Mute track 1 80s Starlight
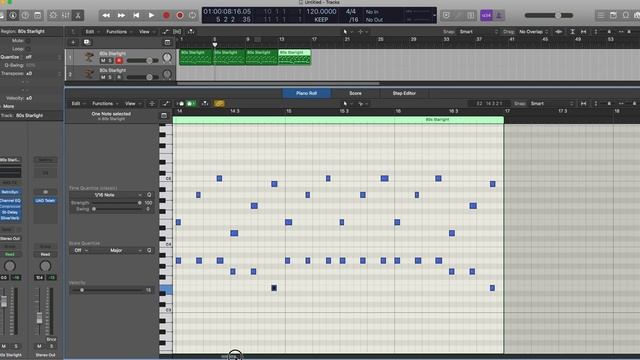The image size is (640, 360). pyautogui.click(x=103, y=60)
